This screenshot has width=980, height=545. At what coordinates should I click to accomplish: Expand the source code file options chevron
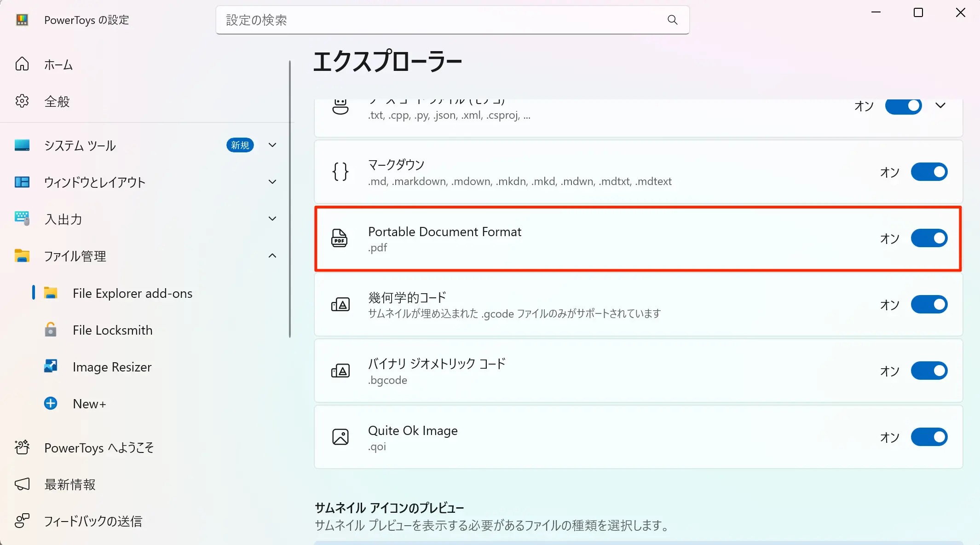pyautogui.click(x=940, y=105)
